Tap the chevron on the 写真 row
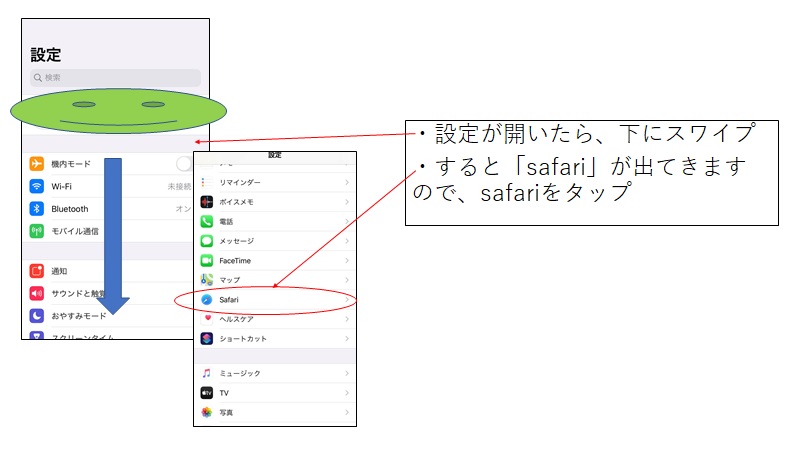The height and width of the screenshot is (450, 800). tap(347, 412)
